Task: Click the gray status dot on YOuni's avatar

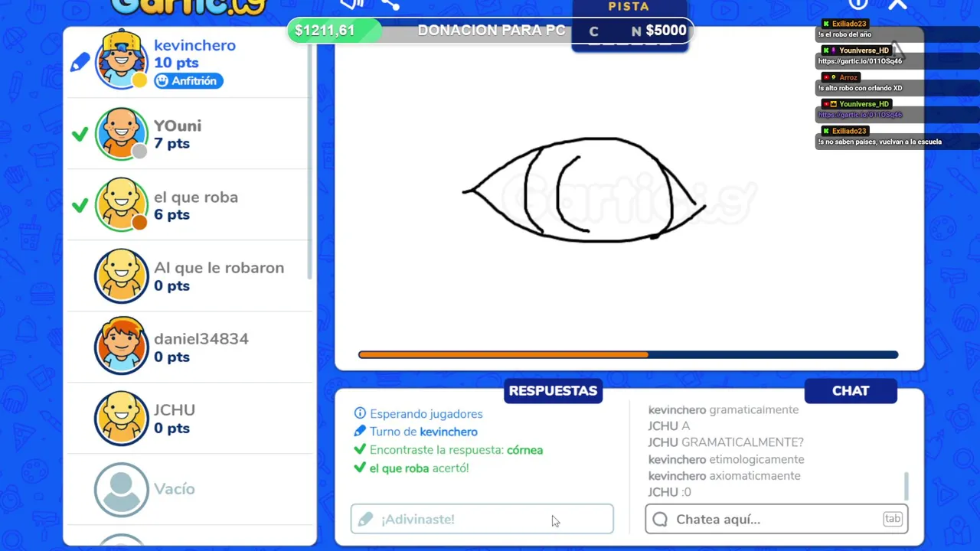Action: click(x=139, y=152)
